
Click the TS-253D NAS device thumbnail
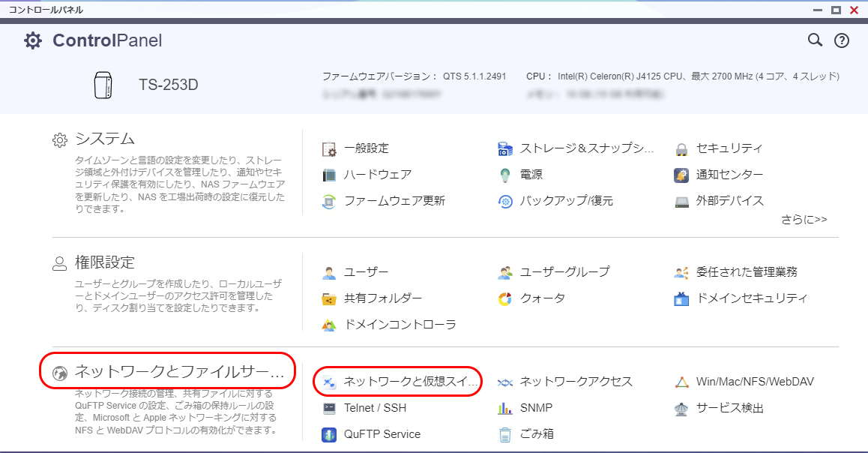[x=103, y=85]
